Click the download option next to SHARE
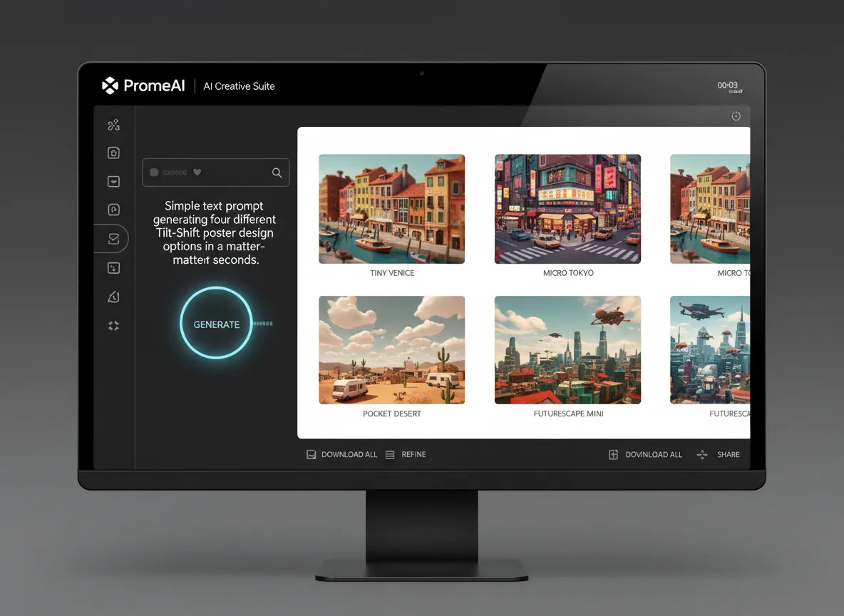This screenshot has width=844, height=616. tap(645, 454)
